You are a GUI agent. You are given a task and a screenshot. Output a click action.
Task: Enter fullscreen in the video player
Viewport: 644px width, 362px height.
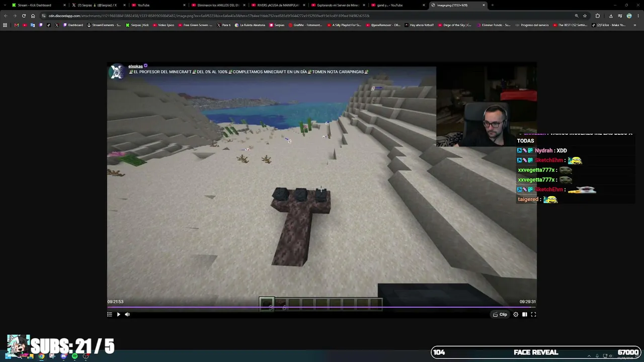point(533,314)
